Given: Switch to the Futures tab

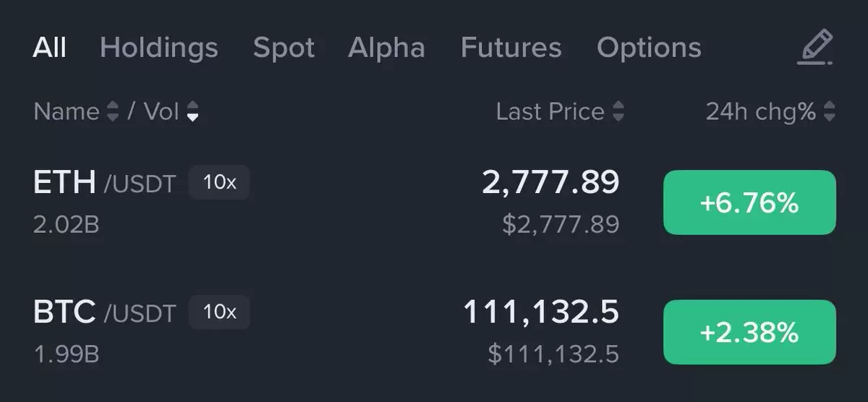Looking at the screenshot, I should 511,48.
